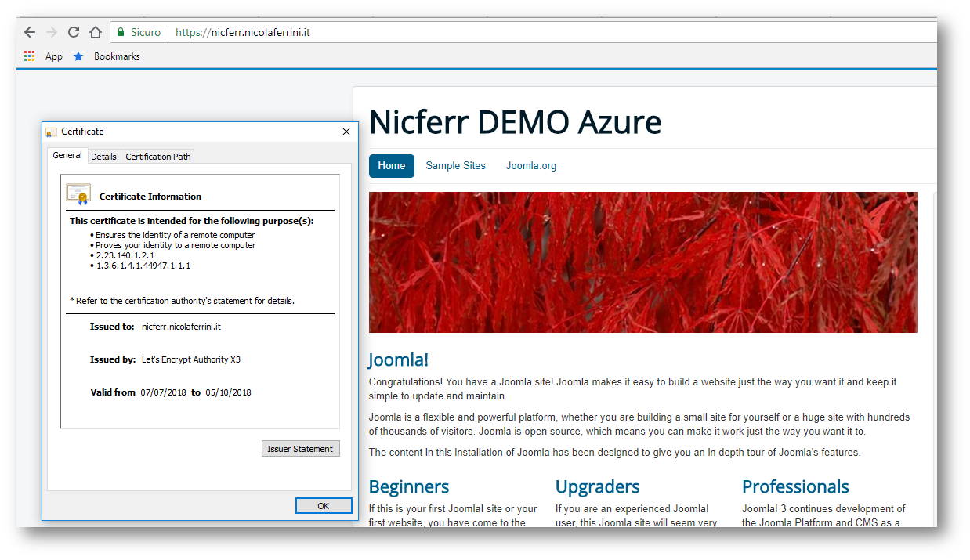The width and height of the screenshot is (970, 560).
Task: Open the Sample Sites menu item
Action: pos(456,166)
